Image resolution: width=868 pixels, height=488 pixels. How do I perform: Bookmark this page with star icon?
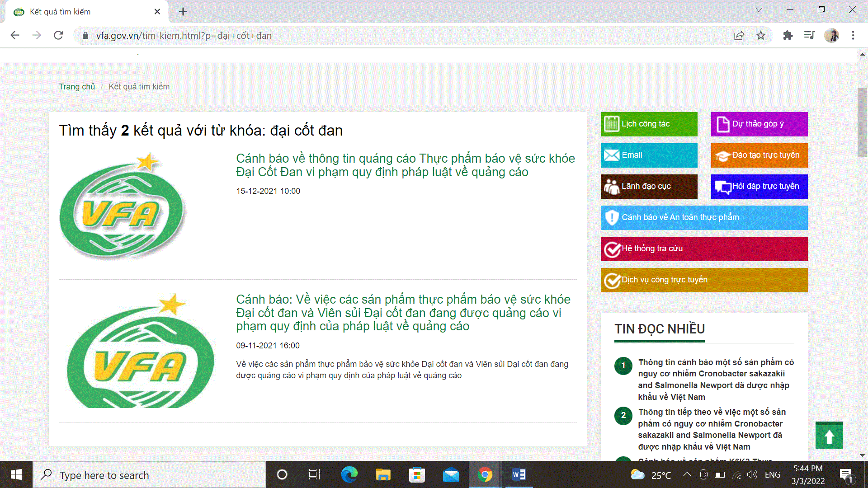[x=761, y=35]
